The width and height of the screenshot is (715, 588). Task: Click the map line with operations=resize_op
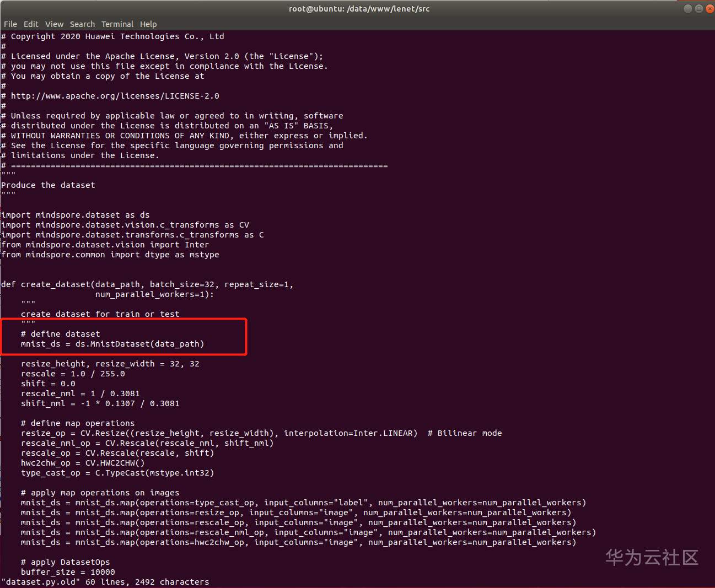point(296,513)
